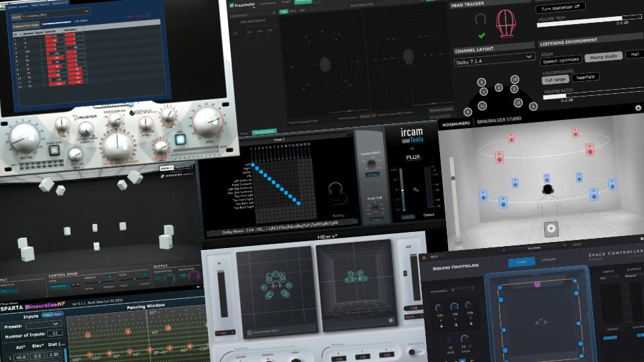644x362 pixels.
Task: Click the purple Master Gain knob
Action: point(194,276)
